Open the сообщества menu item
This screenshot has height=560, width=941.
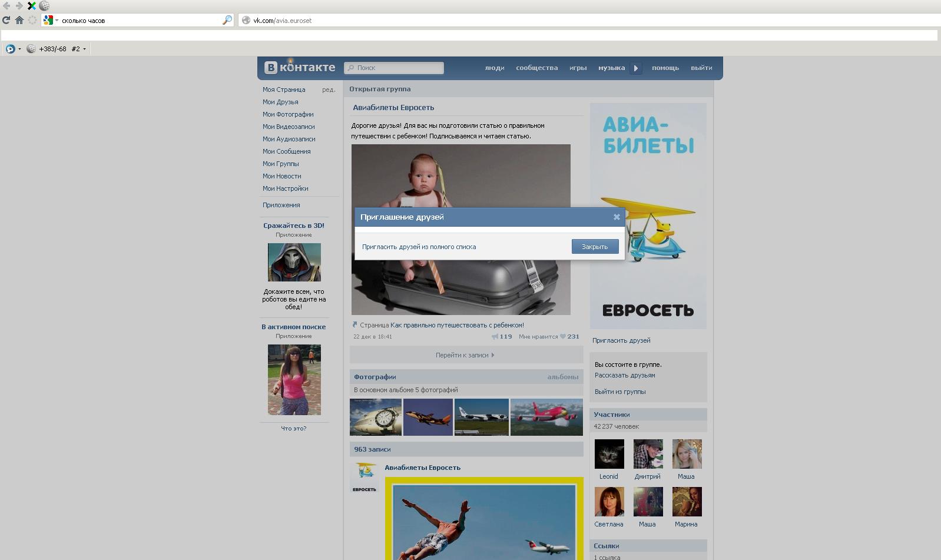point(537,68)
